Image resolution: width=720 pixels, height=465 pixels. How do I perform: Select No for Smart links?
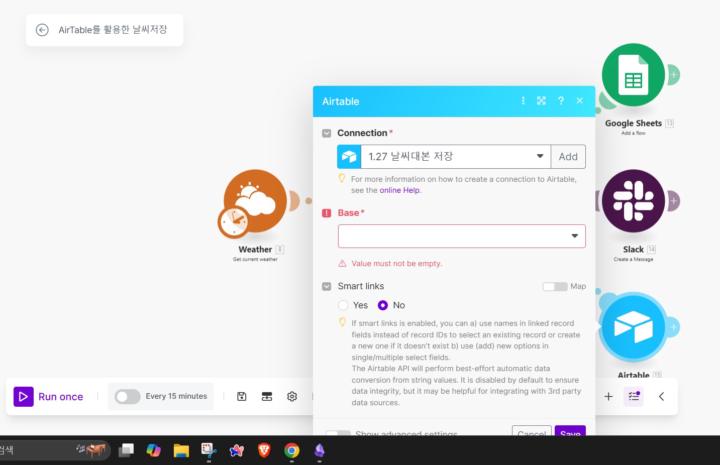(382, 305)
